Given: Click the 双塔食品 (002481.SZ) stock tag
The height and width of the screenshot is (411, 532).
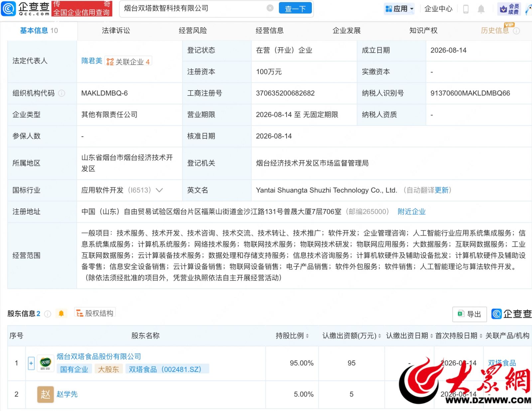Looking at the screenshot, I should click(x=167, y=369).
